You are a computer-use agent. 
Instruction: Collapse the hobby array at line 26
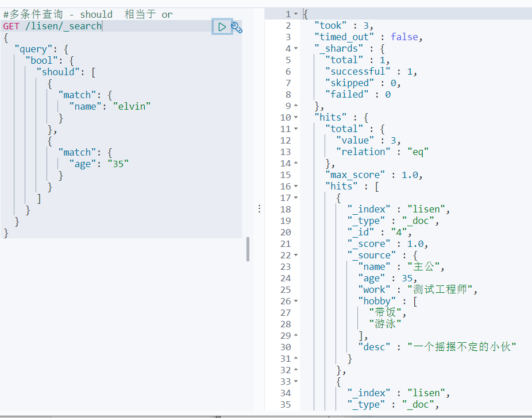296,301
